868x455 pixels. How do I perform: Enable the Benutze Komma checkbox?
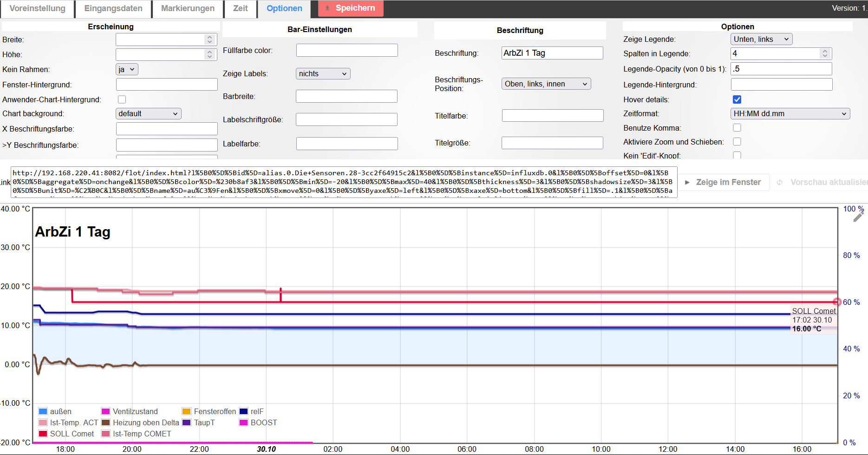(737, 128)
